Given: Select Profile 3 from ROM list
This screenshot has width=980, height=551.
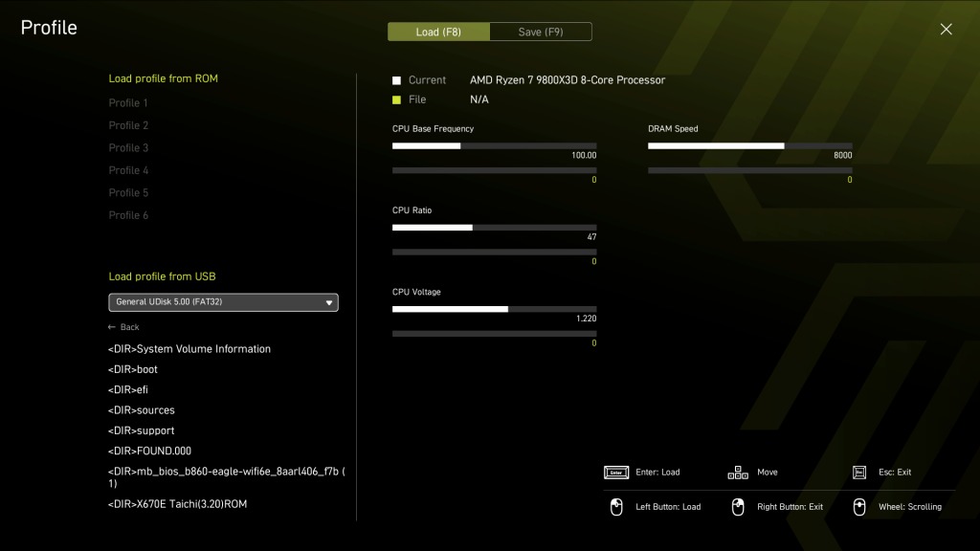Looking at the screenshot, I should click(x=128, y=148).
